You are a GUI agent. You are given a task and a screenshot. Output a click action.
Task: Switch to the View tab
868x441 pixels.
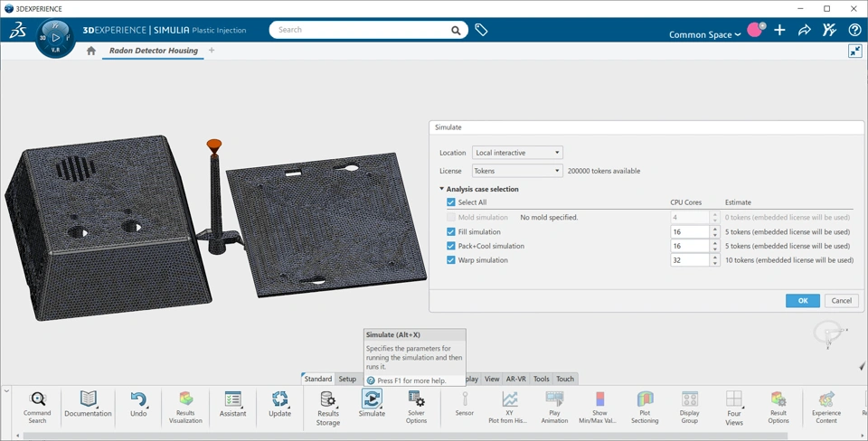[x=492, y=379]
